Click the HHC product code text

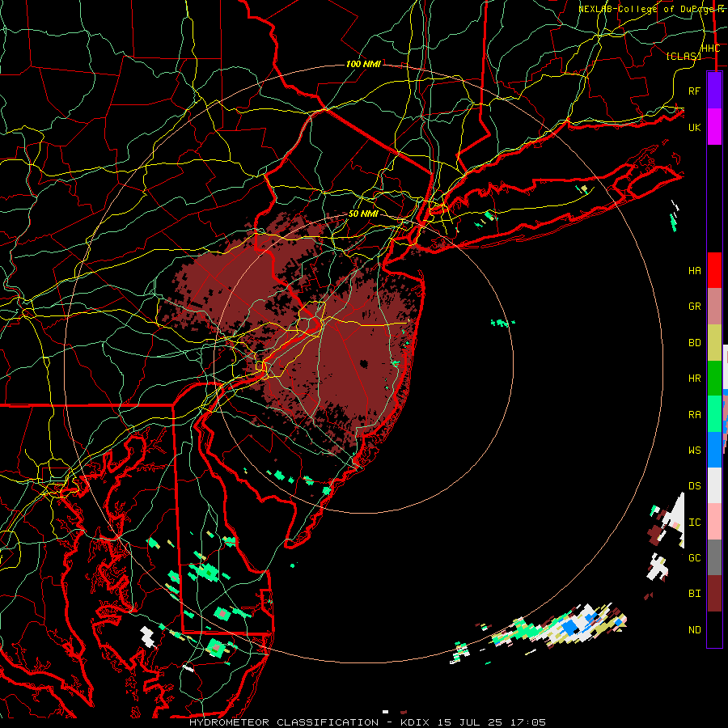click(711, 49)
